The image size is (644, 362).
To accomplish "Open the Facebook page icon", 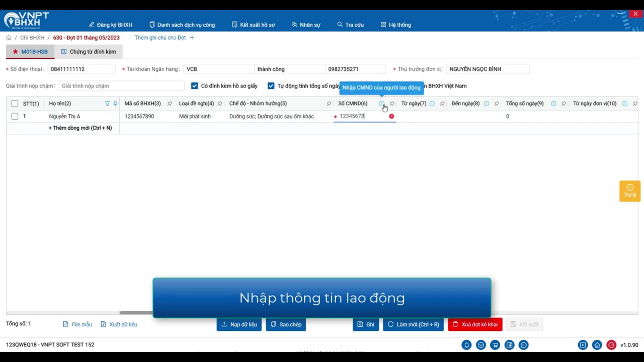I will pyautogui.click(x=510, y=345).
